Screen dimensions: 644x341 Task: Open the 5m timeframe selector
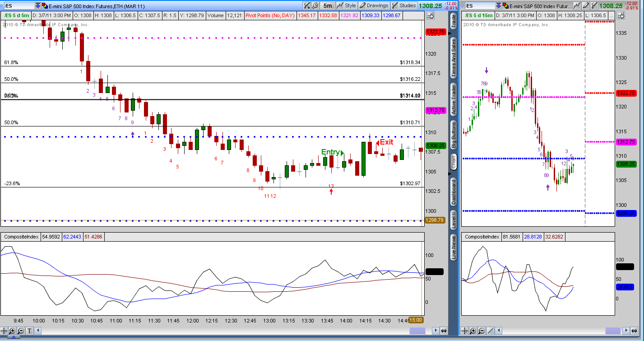coord(328,6)
